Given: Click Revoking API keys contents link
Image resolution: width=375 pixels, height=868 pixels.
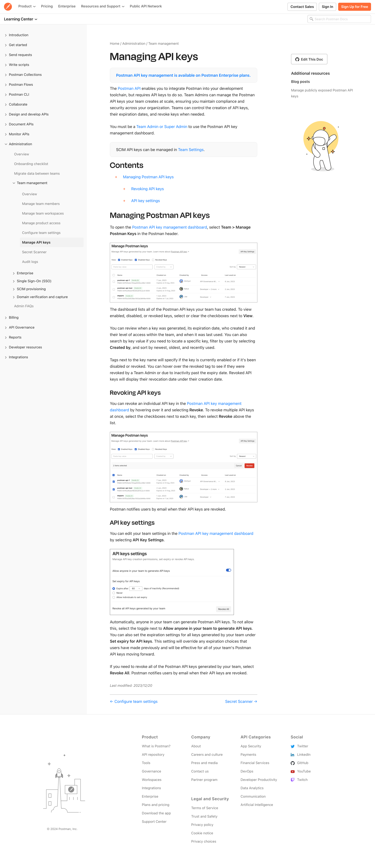Looking at the screenshot, I should (x=147, y=189).
